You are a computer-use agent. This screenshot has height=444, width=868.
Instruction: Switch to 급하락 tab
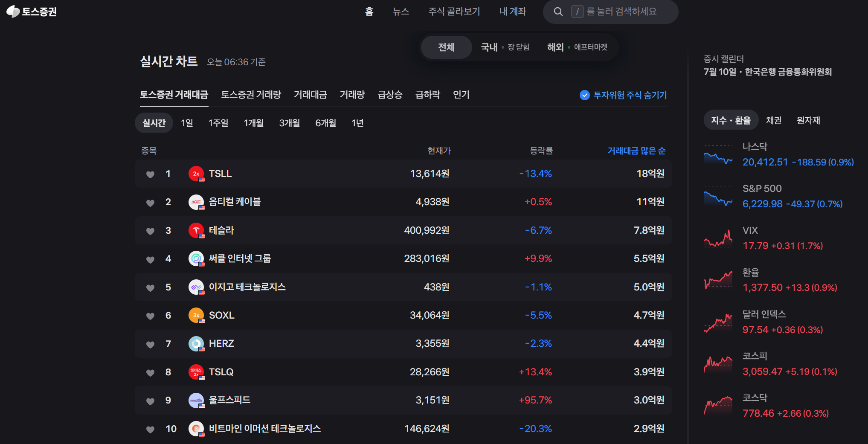(x=428, y=95)
